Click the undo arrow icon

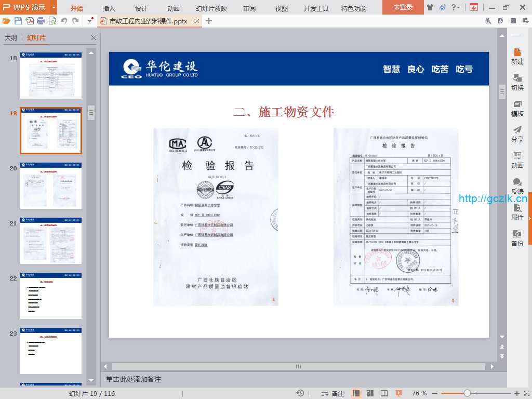tap(64, 21)
